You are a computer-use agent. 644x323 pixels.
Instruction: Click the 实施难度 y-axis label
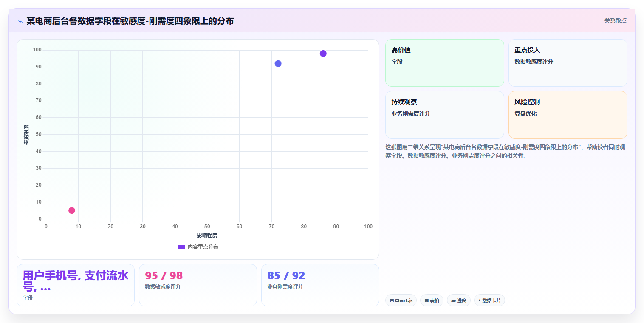tap(26, 135)
